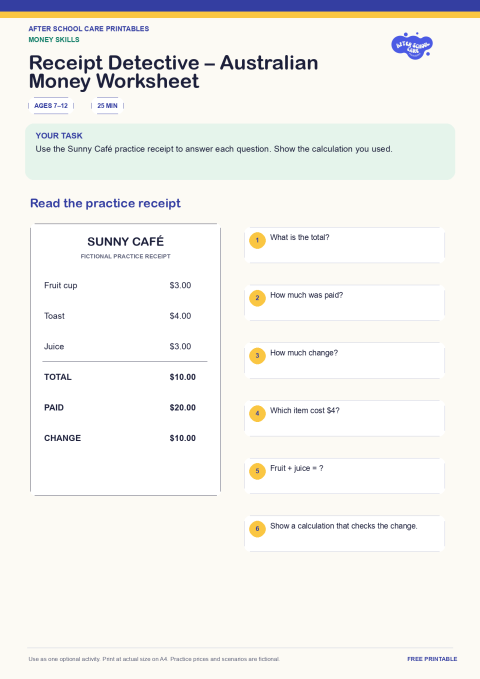Click the TOTAL $10.00 amount
Viewport: 480px width, 679px height.
pyautogui.click(x=182, y=377)
